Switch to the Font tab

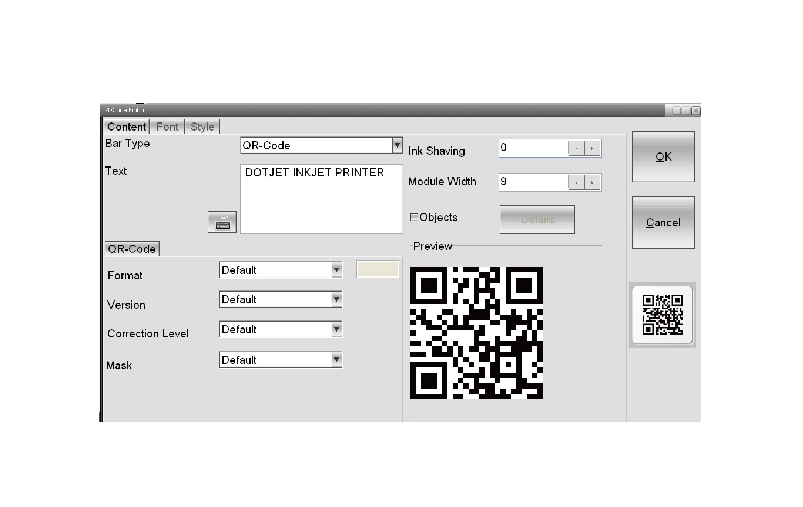point(167,126)
